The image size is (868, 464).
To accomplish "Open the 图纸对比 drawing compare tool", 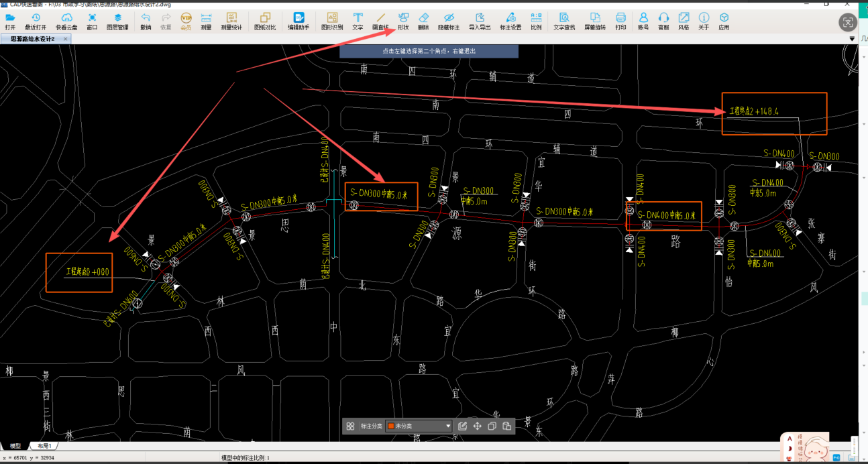I will (265, 21).
